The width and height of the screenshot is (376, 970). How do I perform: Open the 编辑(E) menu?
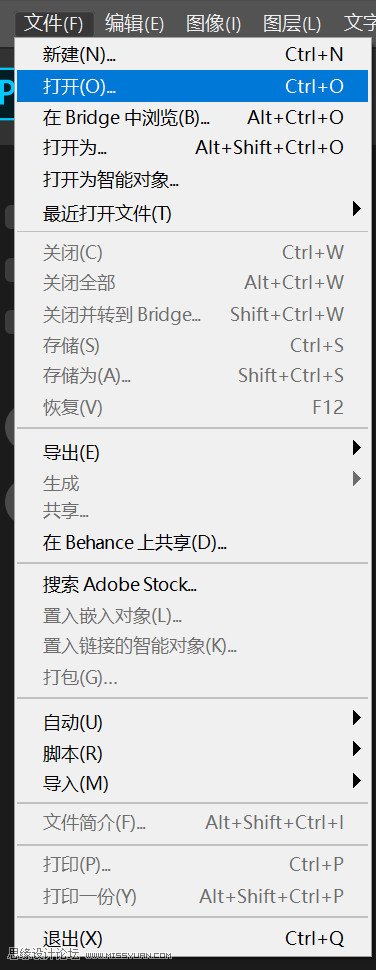tap(134, 24)
